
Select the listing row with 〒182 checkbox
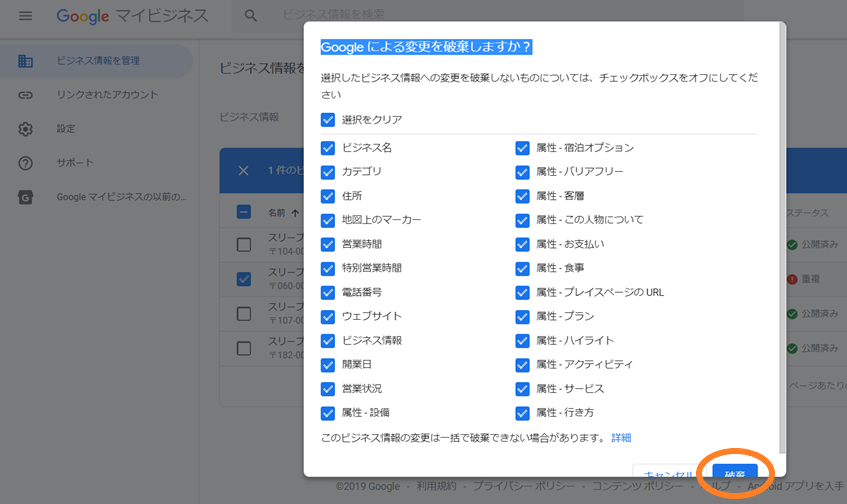coord(244,348)
